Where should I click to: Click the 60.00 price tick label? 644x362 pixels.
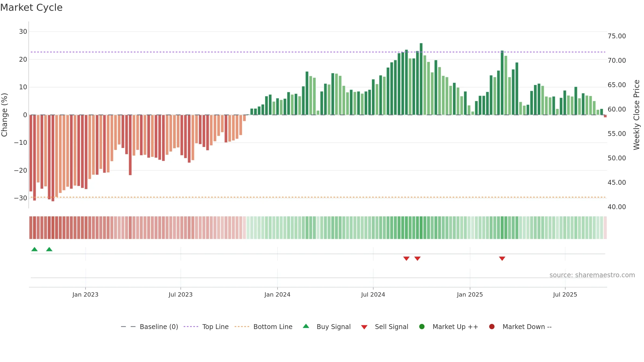pyautogui.click(x=617, y=109)
